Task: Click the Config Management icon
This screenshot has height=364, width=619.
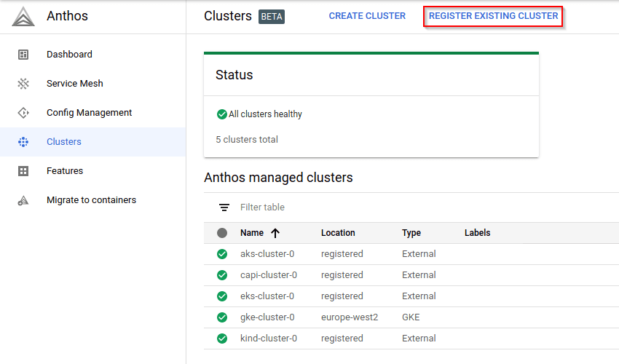Action: (23, 113)
